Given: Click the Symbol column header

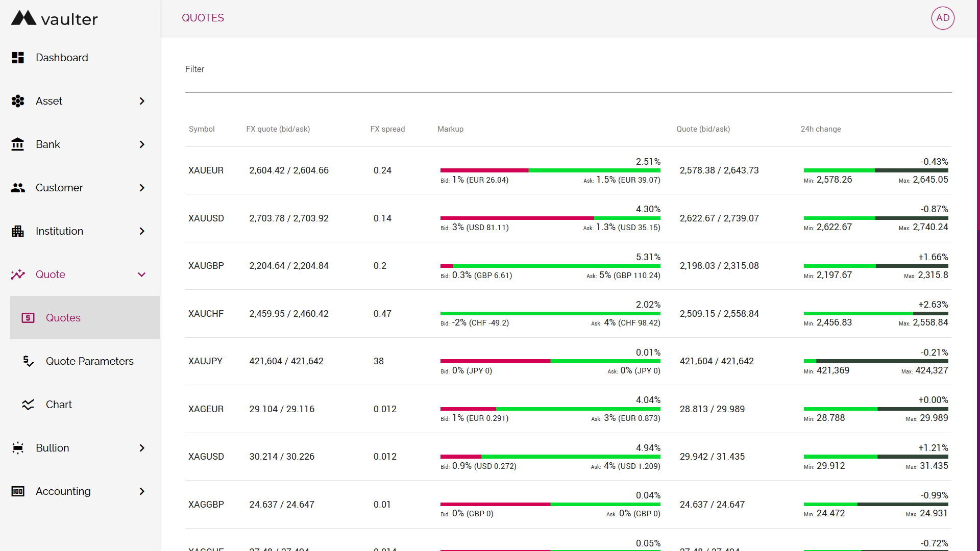Looking at the screenshot, I should click(202, 129).
